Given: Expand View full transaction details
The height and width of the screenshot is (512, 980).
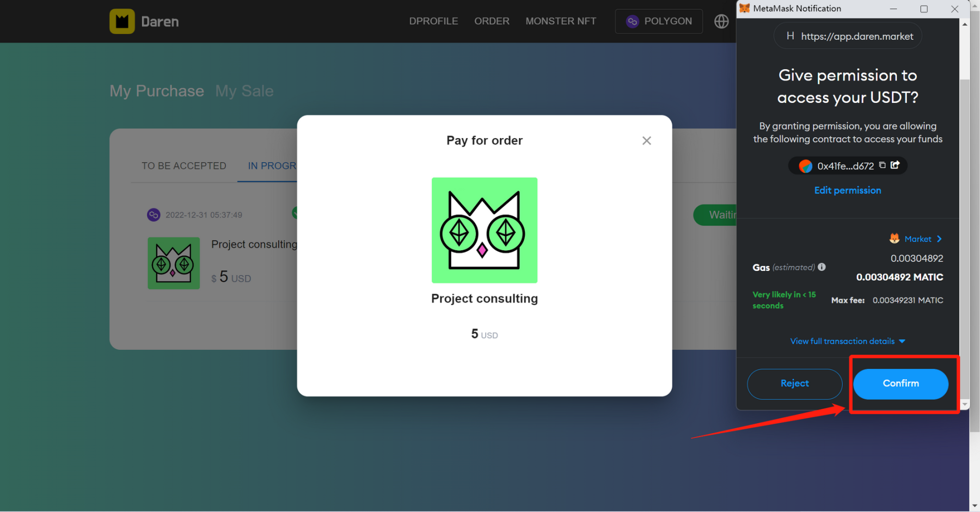Looking at the screenshot, I should 847,341.
